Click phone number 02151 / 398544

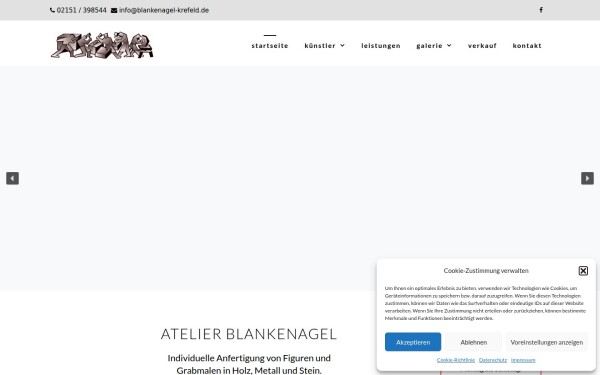[x=82, y=10]
